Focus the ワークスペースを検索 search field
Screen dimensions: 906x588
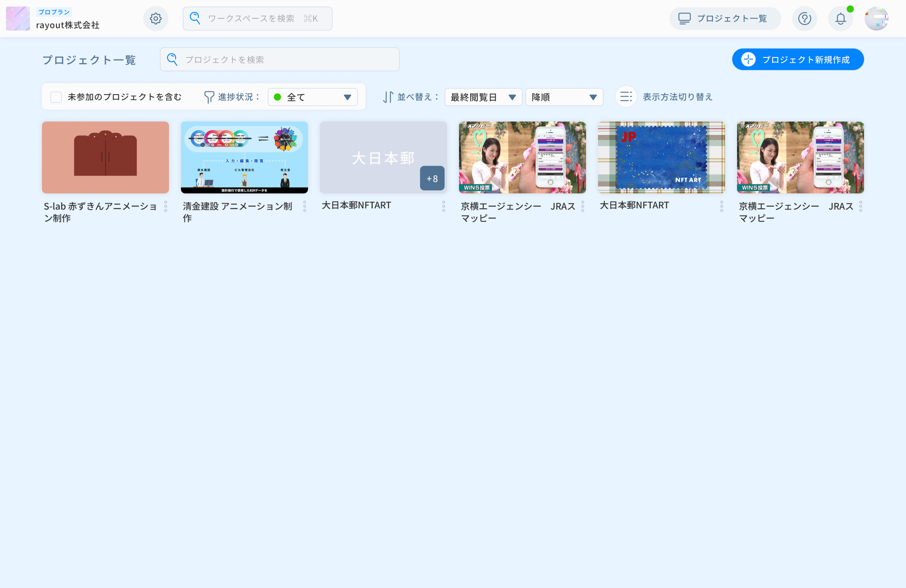pyautogui.click(x=258, y=19)
